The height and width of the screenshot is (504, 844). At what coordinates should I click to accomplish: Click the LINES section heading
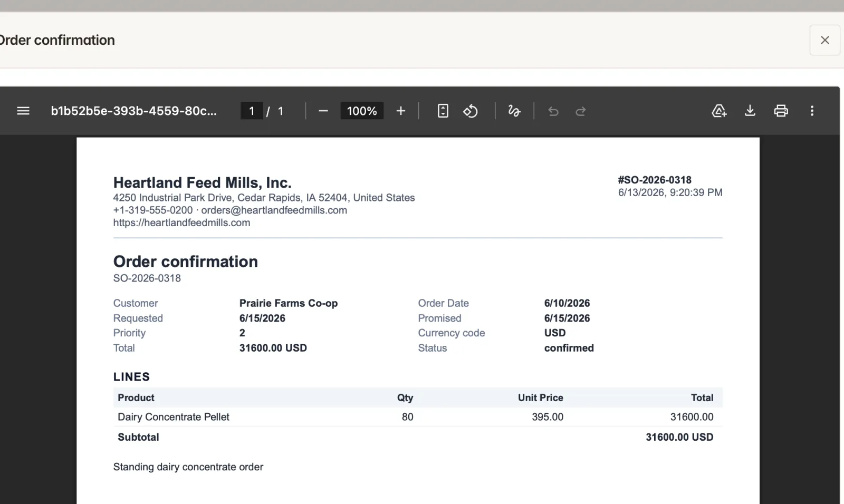pos(131,377)
